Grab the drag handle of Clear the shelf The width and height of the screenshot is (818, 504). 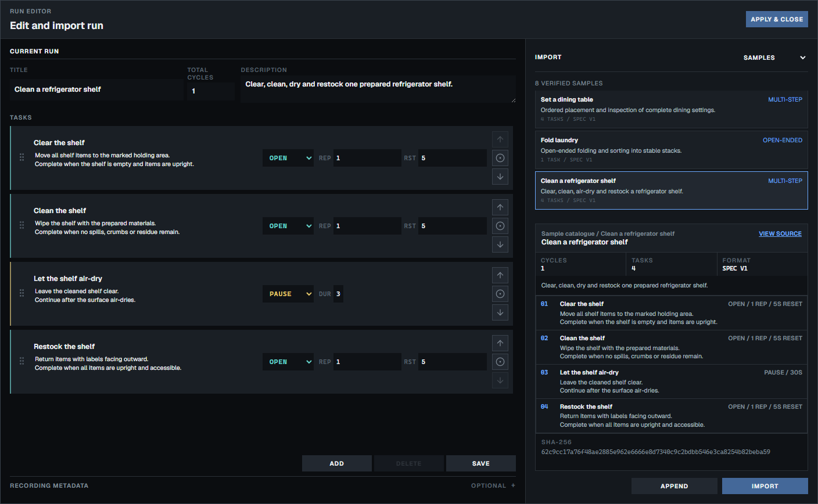[21, 157]
